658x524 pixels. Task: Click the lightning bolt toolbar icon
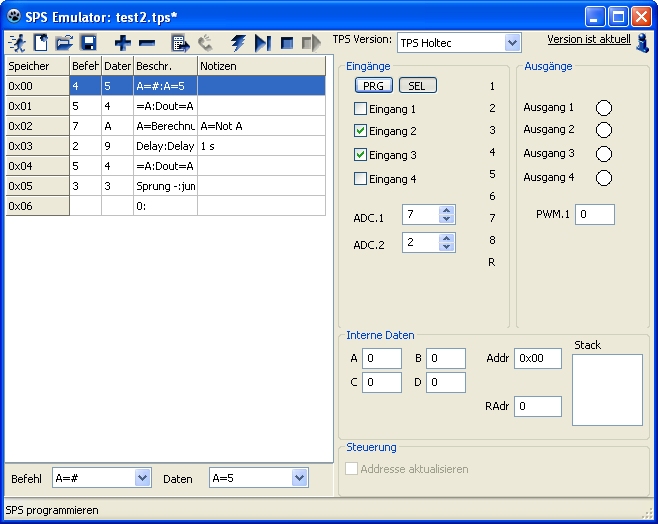tap(238, 43)
